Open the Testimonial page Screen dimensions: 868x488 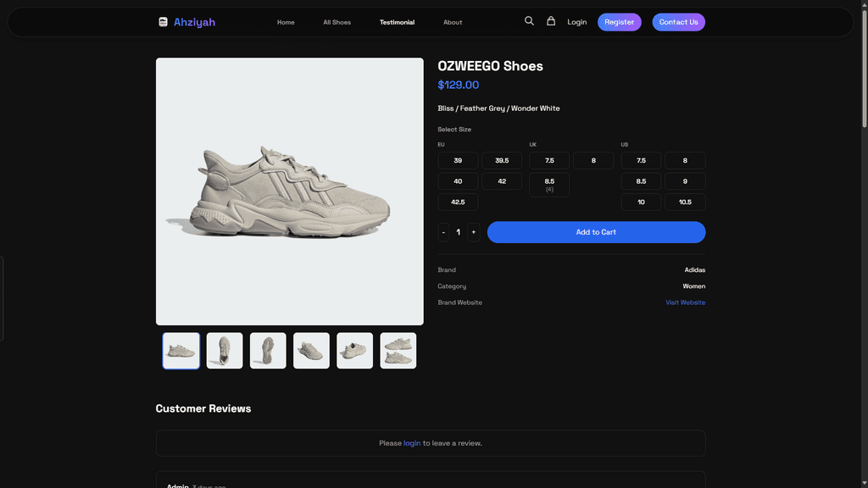(x=397, y=22)
